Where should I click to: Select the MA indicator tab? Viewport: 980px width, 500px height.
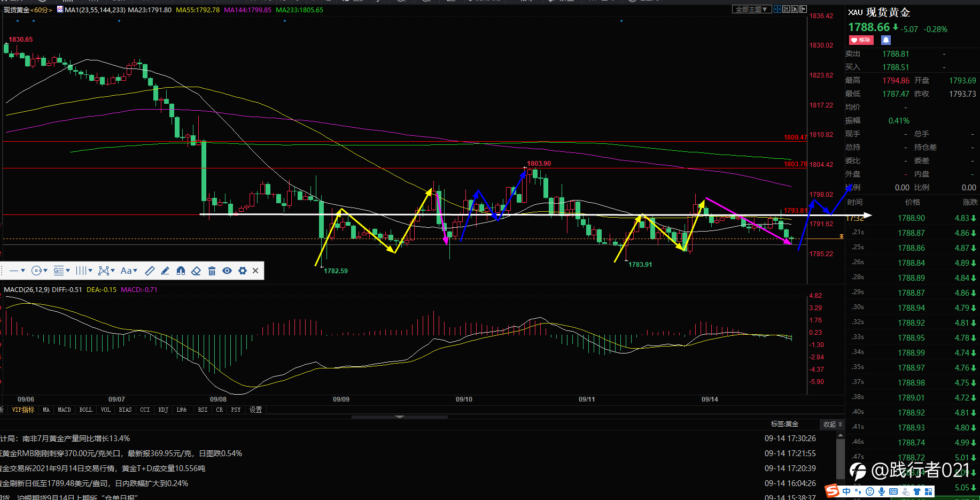[x=46, y=410]
